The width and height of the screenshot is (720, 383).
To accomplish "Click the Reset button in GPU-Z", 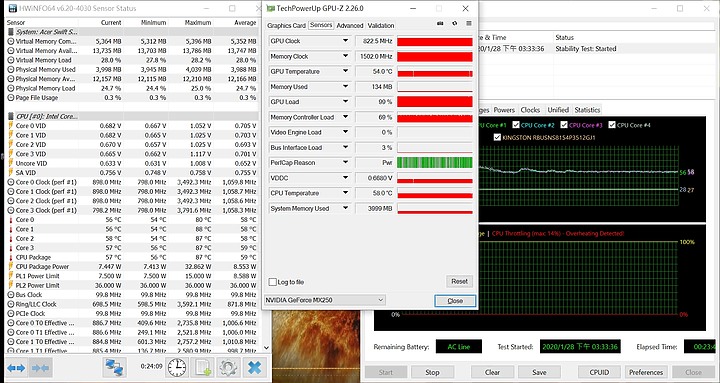I will click(459, 281).
